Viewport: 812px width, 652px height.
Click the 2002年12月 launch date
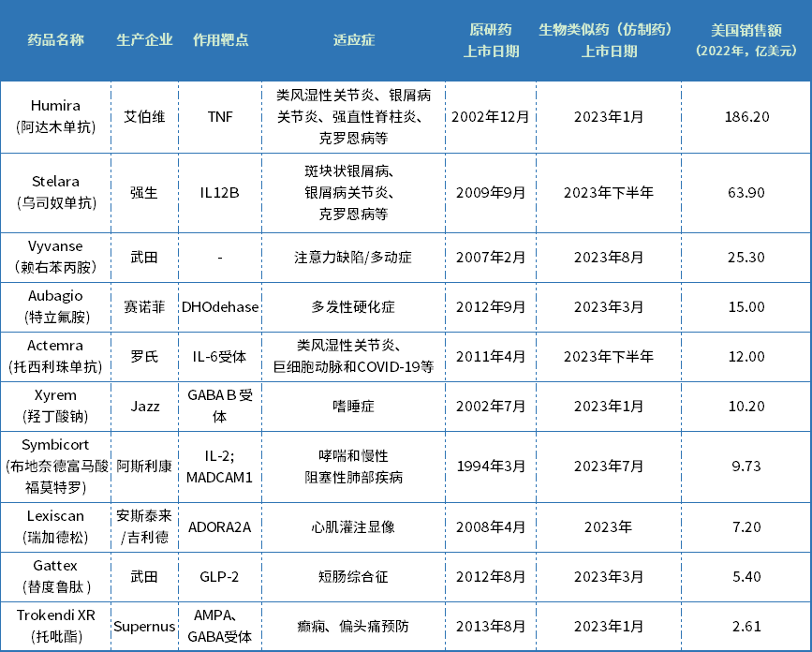click(x=491, y=116)
